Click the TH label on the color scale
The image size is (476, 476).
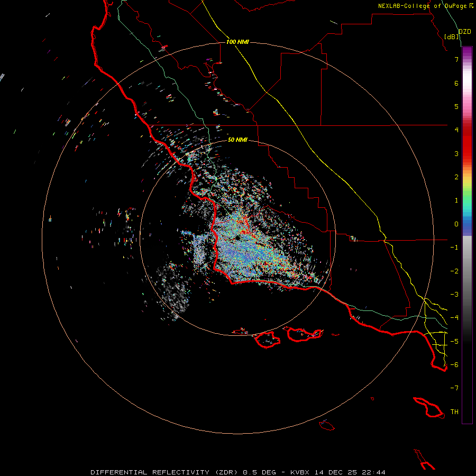(454, 411)
